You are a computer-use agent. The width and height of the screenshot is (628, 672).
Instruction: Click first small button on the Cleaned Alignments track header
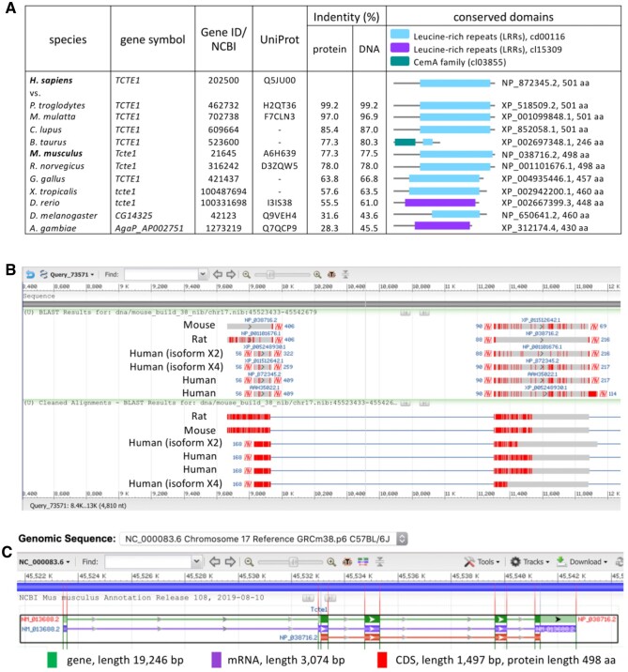click(406, 403)
